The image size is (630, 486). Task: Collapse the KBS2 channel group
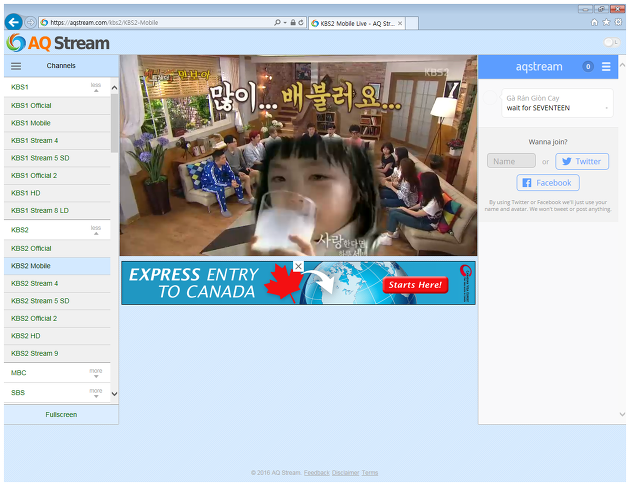(96, 230)
